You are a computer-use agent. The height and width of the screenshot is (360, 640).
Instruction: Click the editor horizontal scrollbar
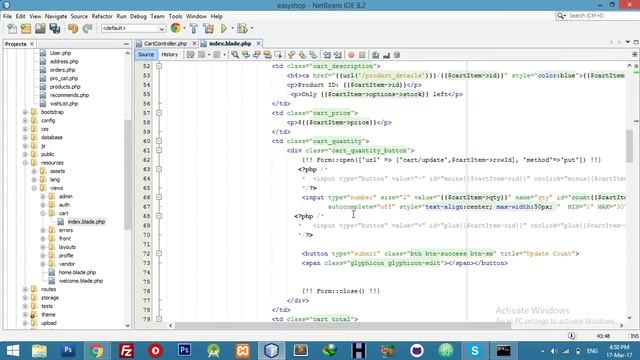(x=342, y=325)
